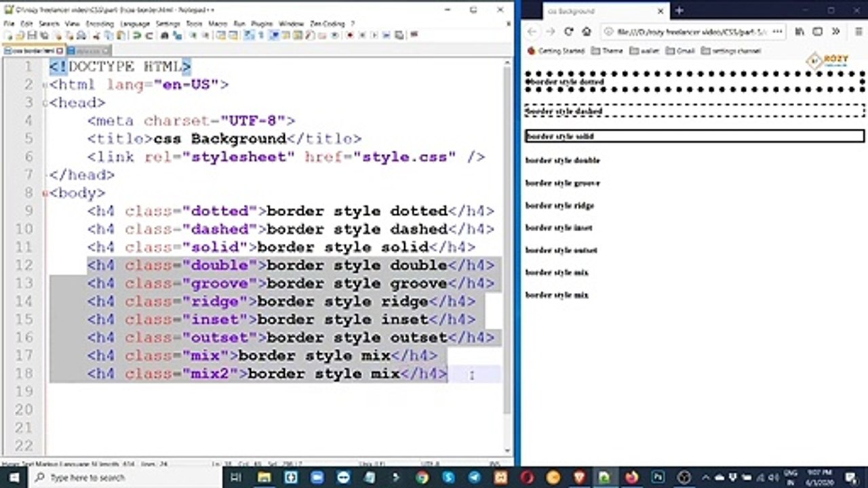Toggle the browser sidebar view
The image size is (868, 488).
tap(818, 32)
